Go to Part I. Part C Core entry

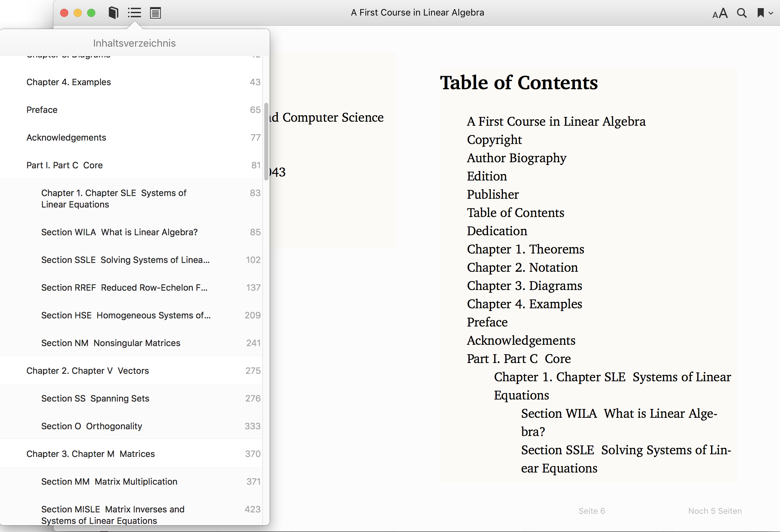tap(65, 165)
